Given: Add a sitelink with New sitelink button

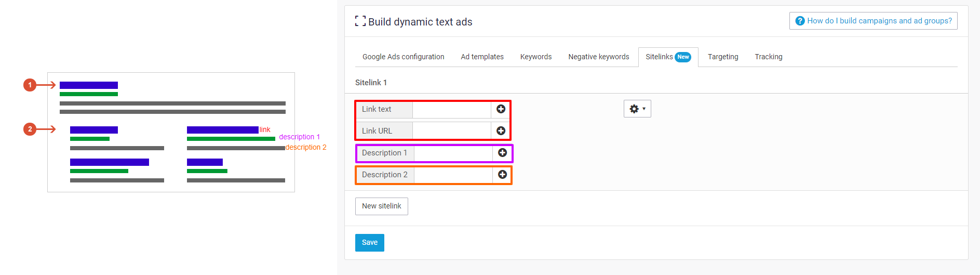Looking at the screenshot, I should click(x=381, y=206).
